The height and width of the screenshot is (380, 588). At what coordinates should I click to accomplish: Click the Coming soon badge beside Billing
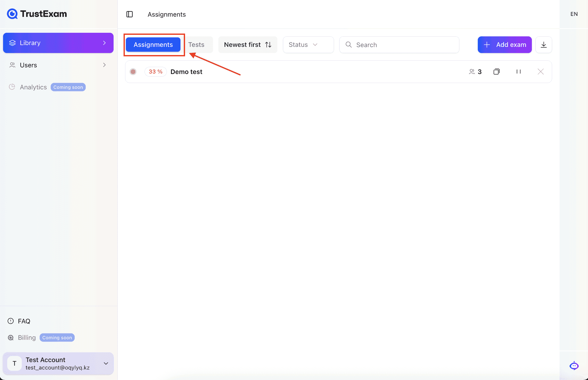57,337
